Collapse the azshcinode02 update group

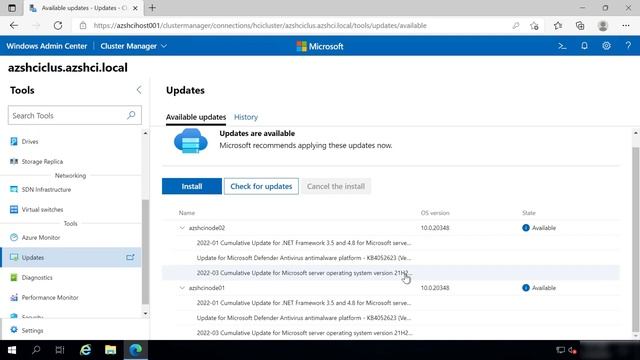coord(182,228)
